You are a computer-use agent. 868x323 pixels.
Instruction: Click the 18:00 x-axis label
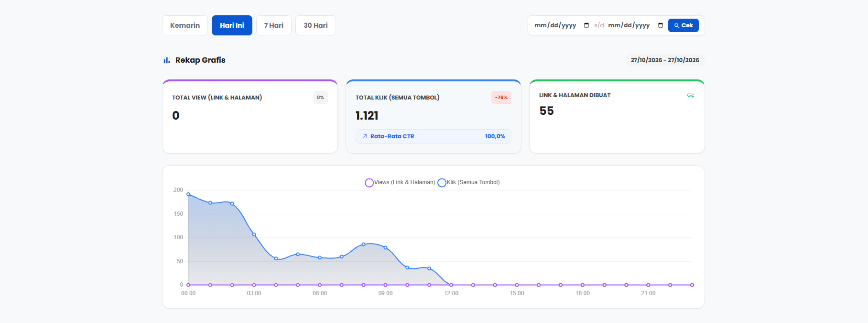583,293
